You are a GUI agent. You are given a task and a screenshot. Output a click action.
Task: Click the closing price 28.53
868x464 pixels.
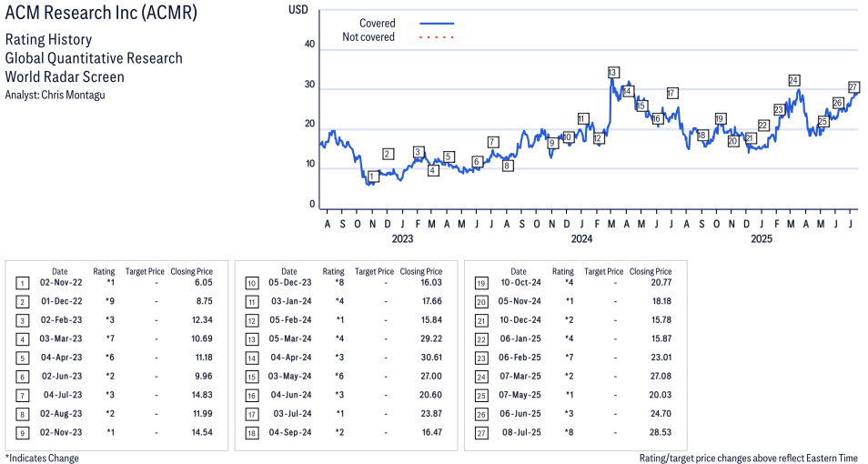[661, 433]
